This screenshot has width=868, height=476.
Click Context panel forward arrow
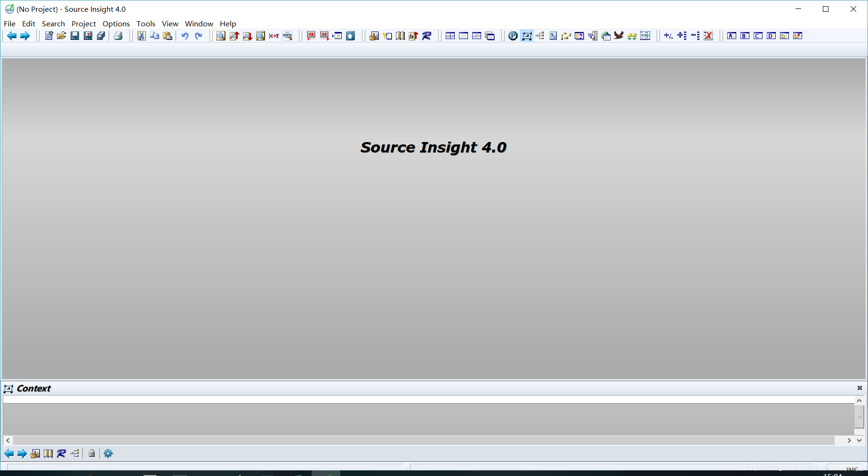tap(22, 453)
